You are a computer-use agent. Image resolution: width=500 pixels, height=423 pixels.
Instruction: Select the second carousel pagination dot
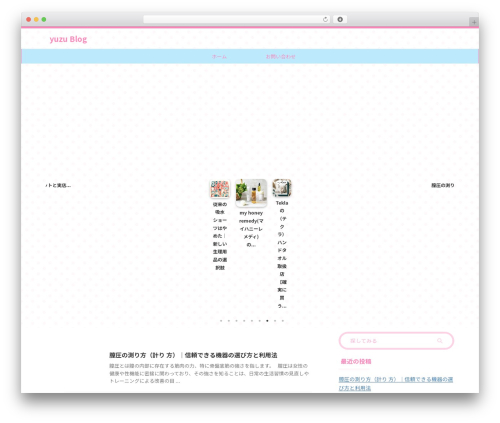(229, 321)
